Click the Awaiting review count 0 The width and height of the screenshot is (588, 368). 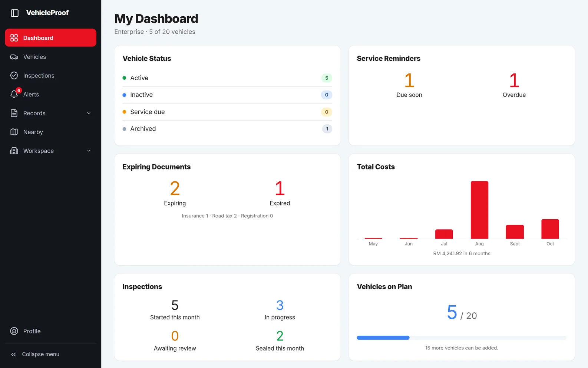pos(175,336)
